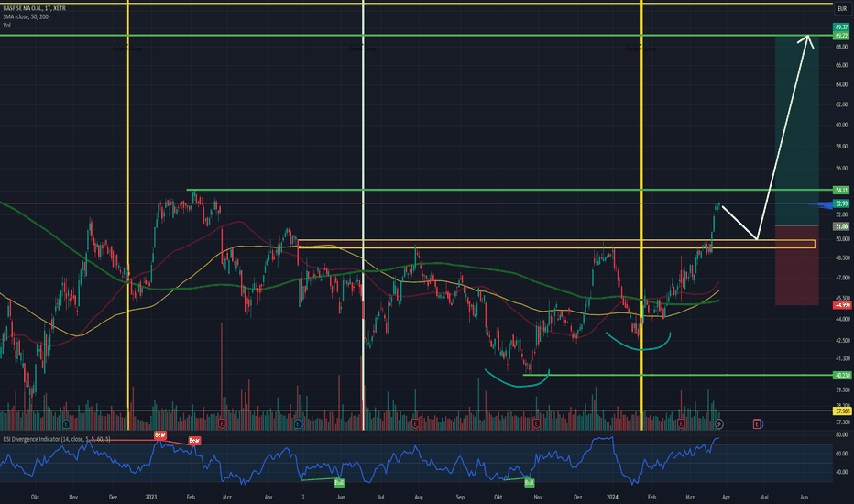854x504 pixels.
Task: Select the Vol indicator legend
Action: coord(6,25)
